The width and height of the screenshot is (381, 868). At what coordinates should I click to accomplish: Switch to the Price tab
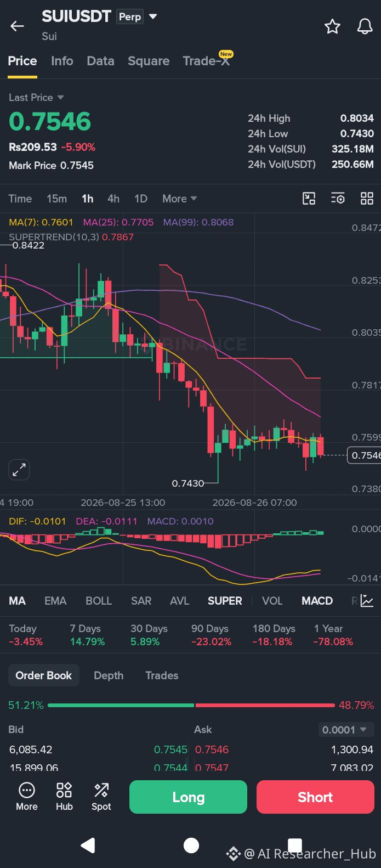22,61
